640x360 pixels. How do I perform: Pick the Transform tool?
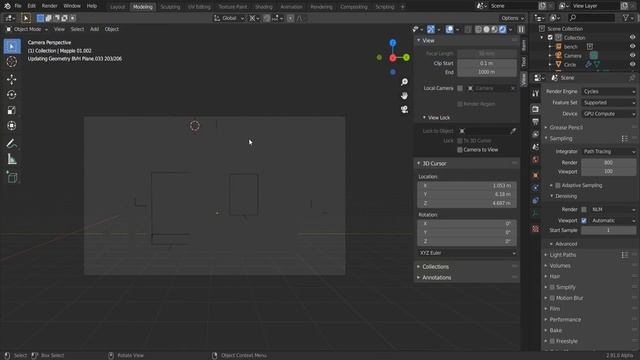point(12,126)
